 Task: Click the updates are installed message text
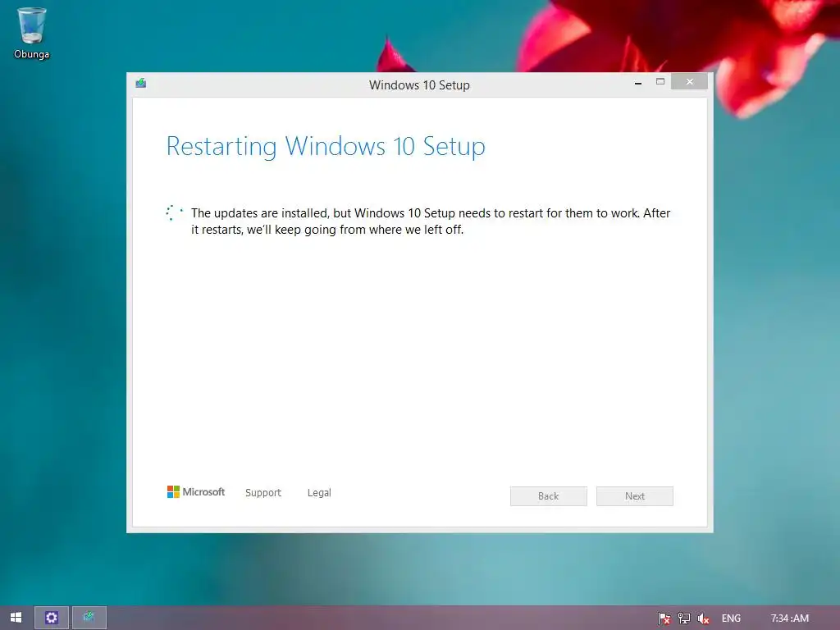click(x=431, y=221)
